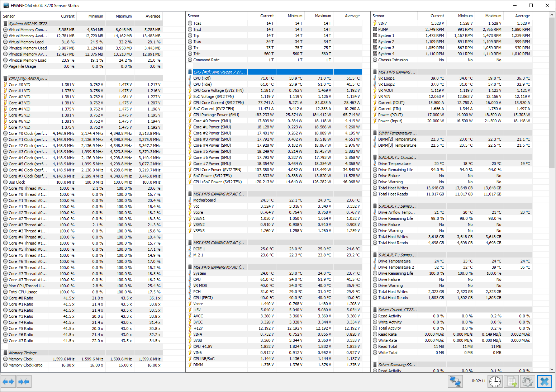Select the CPU+SoC Power (SVI2 TFN) row
Viewport: 556px width, 392px height.
click(275, 182)
